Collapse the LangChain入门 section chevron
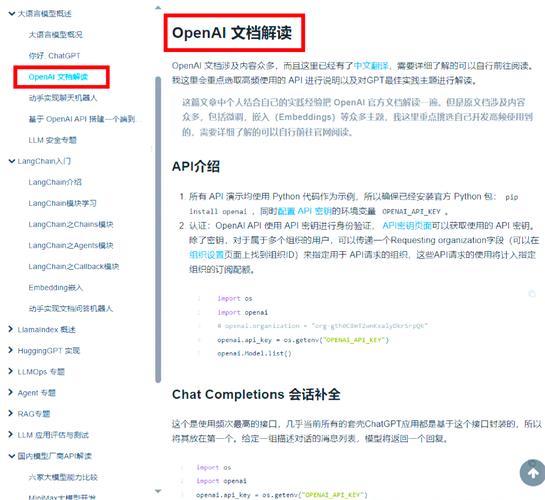 (x=11, y=161)
